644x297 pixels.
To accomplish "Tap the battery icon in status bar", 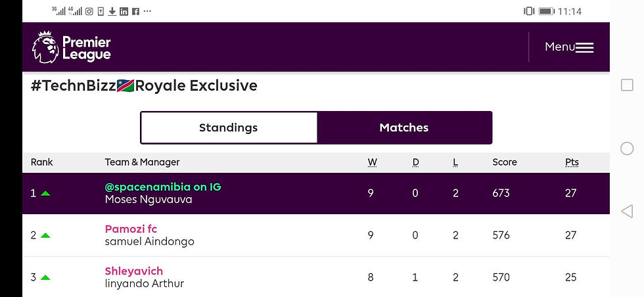I will coord(546,11).
